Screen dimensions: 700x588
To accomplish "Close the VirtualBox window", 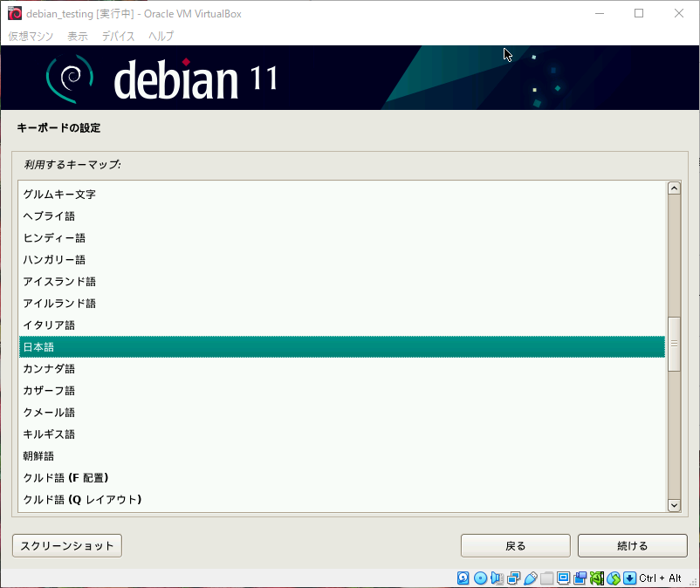I will tap(678, 13).
